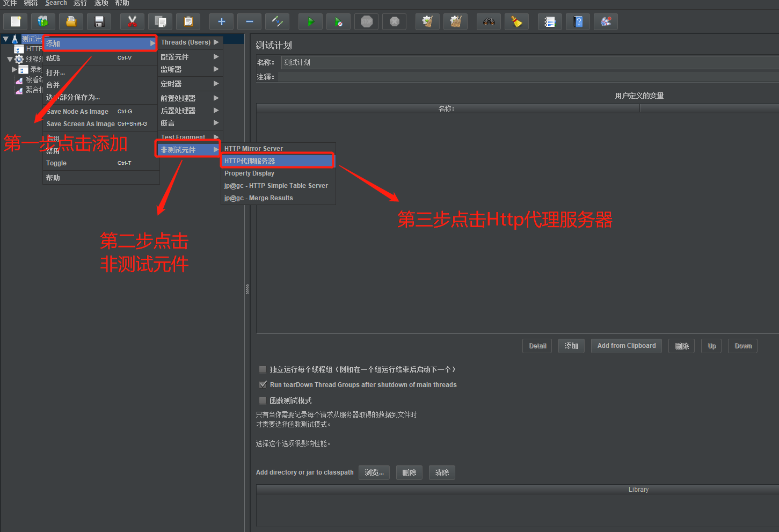Create a new test plan with the New icon
The width and height of the screenshot is (779, 532).
pos(16,21)
